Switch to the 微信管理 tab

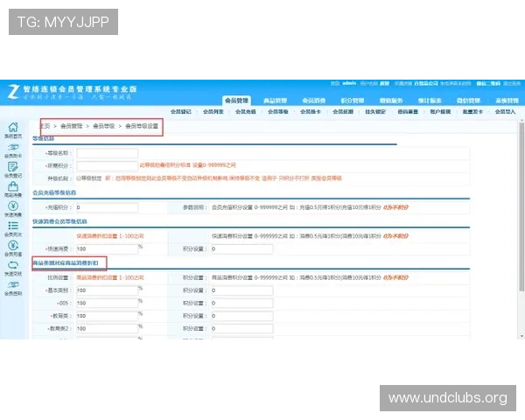pos(468,101)
